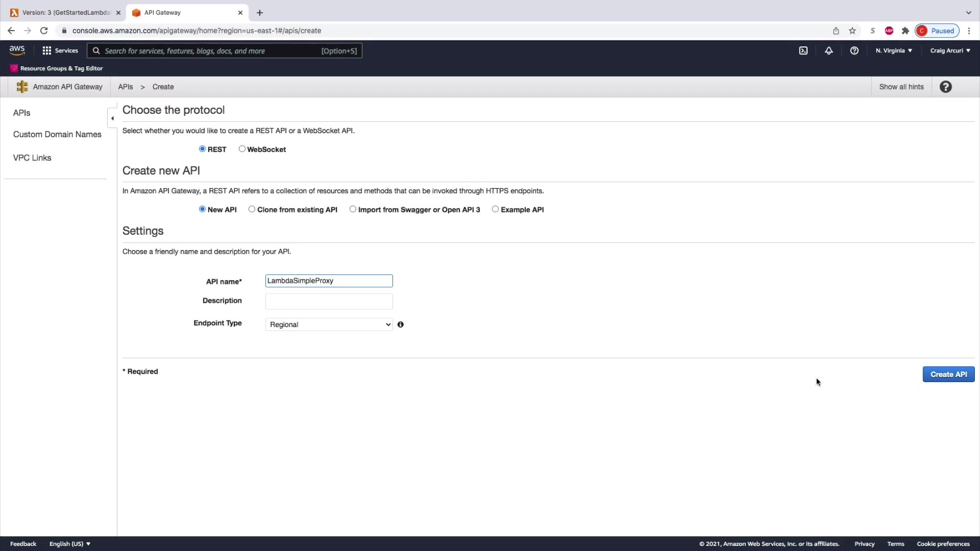The height and width of the screenshot is (551, 980).
Task: Open the Endpoint Type dropdown
Action: [x=329, y=324]
